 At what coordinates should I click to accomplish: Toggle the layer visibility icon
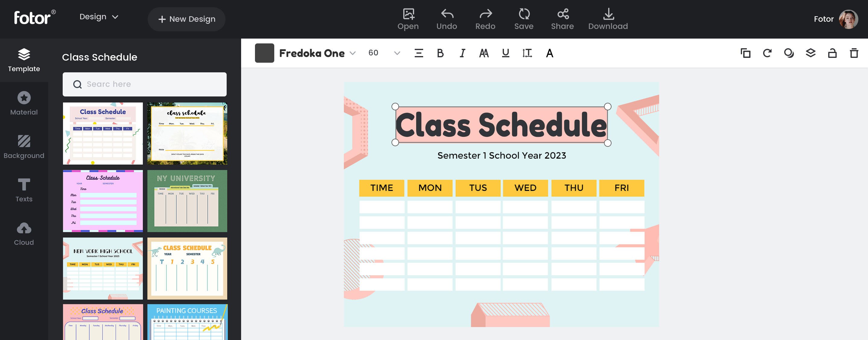click(810, 53)
